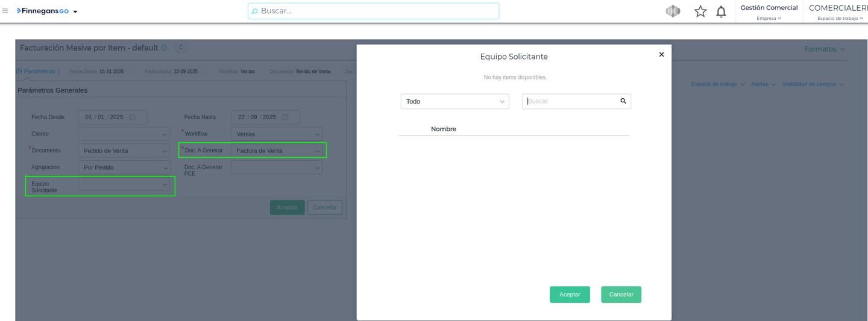
Task: Confirm with the dialog Aceptar button
Action: (x=570, y=295)
